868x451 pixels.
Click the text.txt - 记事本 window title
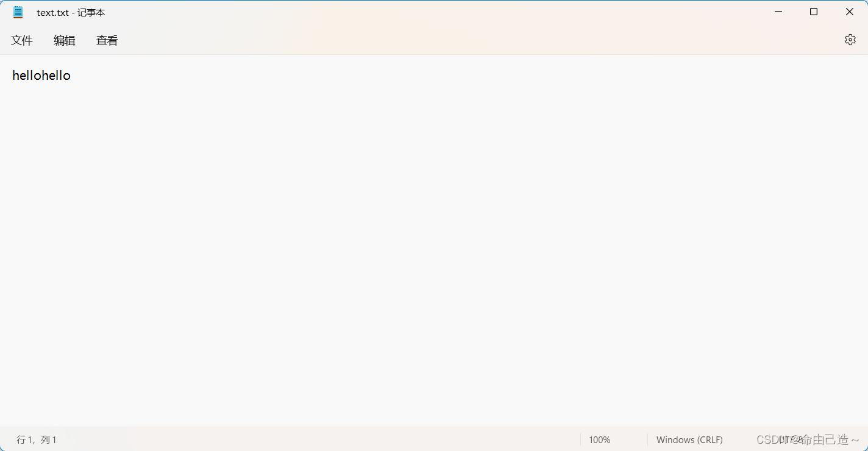tap(71, 12)
